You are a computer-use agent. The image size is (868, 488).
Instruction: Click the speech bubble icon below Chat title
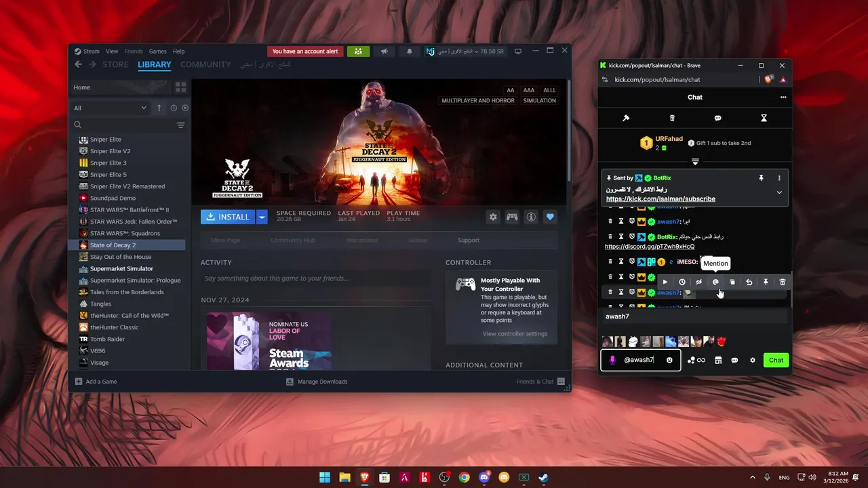click(x=717, y=118)
